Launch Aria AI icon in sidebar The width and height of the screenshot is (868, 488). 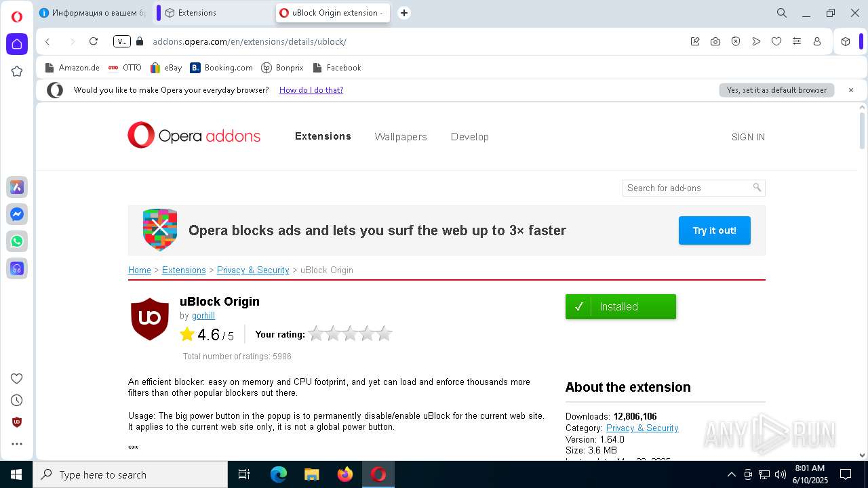point(17,187)
